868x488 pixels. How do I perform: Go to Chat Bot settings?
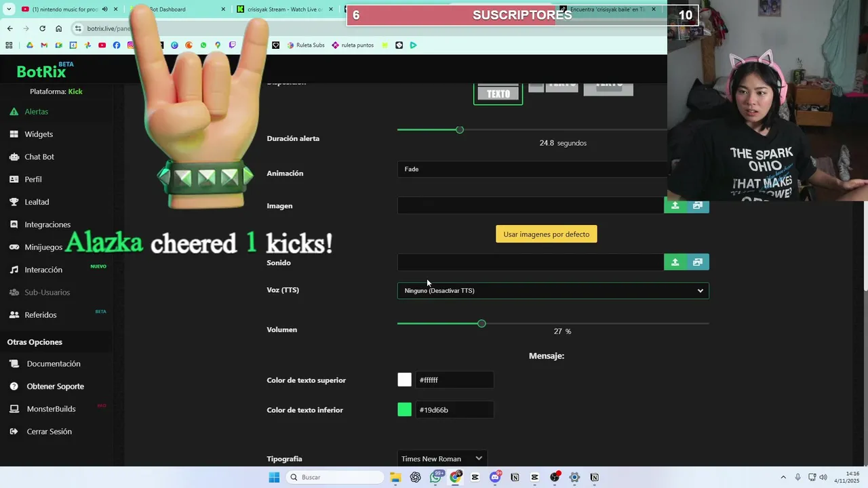tap(39, 157)
